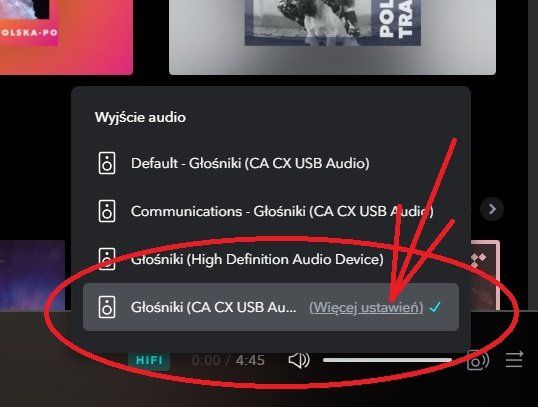Open the Polska-Po pink playlist cover
Screen dimensions: 538x407
tap(66, 37)
